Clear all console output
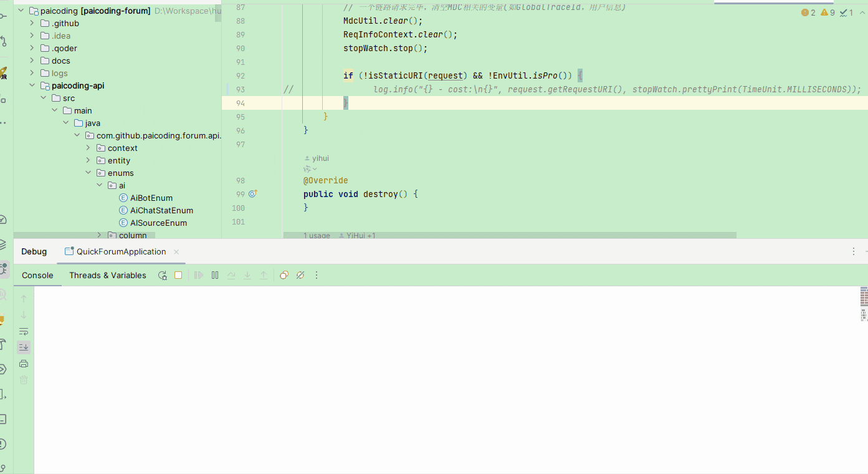Screen dimensions: 868x474 (x=24, y=380)
